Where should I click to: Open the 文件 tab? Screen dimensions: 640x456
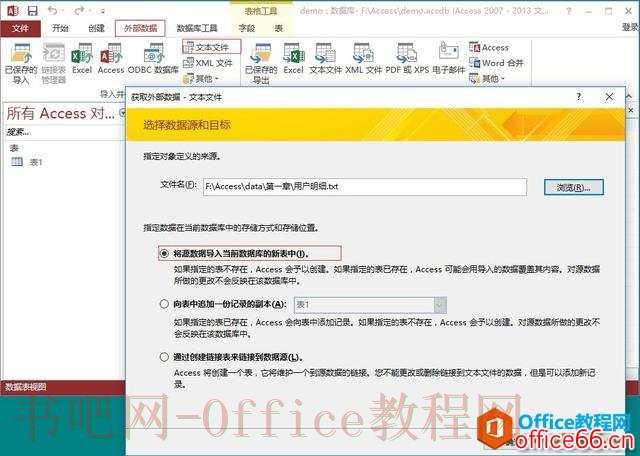click(x=20, y=28)
